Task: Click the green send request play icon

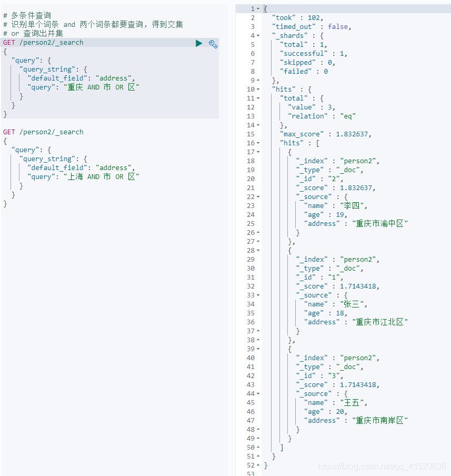Action: tap(199, 43)
